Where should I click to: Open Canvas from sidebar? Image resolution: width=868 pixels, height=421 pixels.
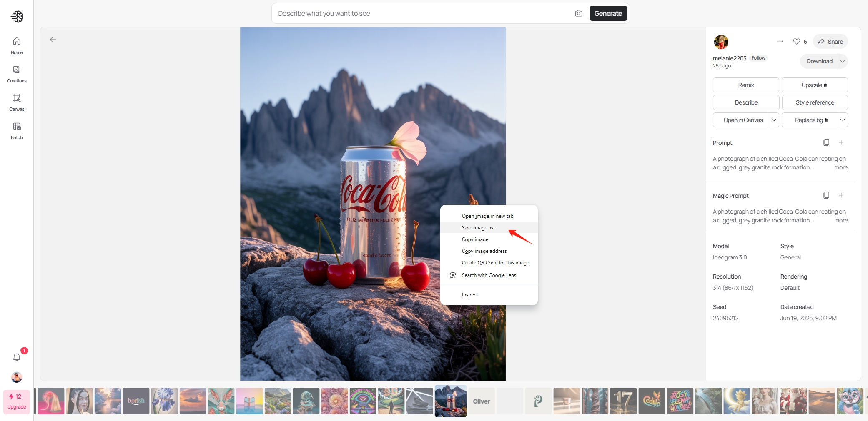coord(17,102)
